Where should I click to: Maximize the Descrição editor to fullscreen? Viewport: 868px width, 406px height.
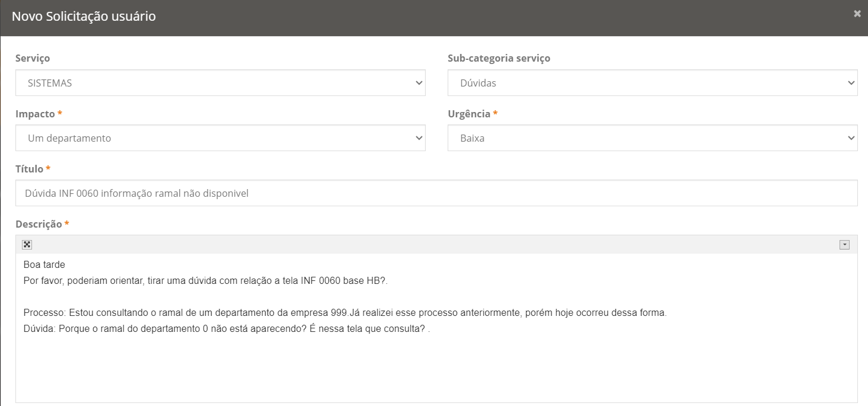click(27, 245)
